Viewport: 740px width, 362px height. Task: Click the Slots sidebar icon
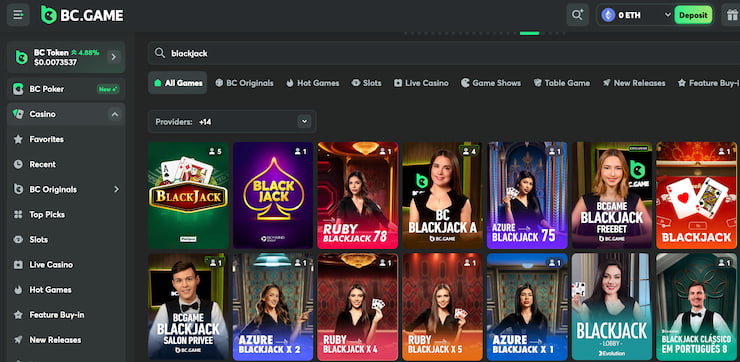18,239
